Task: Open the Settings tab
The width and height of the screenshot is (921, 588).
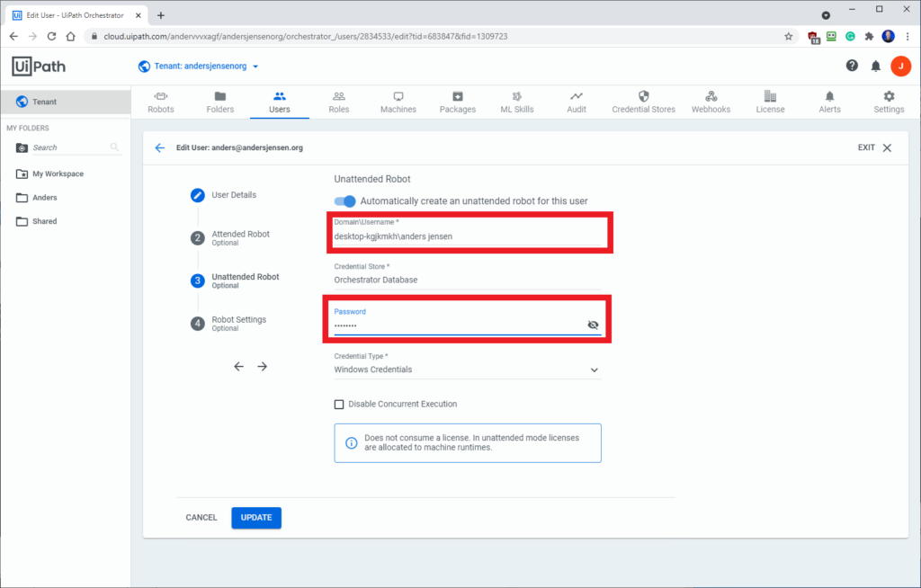Action: [x=889, y=102]
